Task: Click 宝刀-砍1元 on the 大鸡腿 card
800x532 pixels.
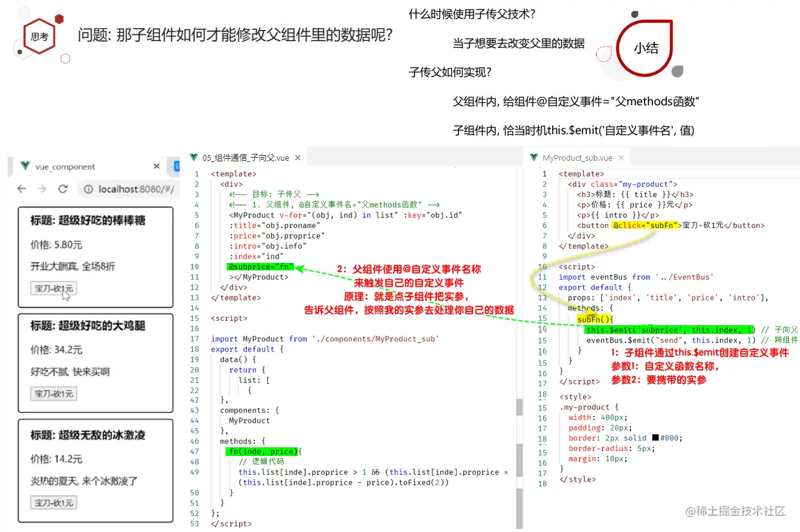Action: [54, 394]
